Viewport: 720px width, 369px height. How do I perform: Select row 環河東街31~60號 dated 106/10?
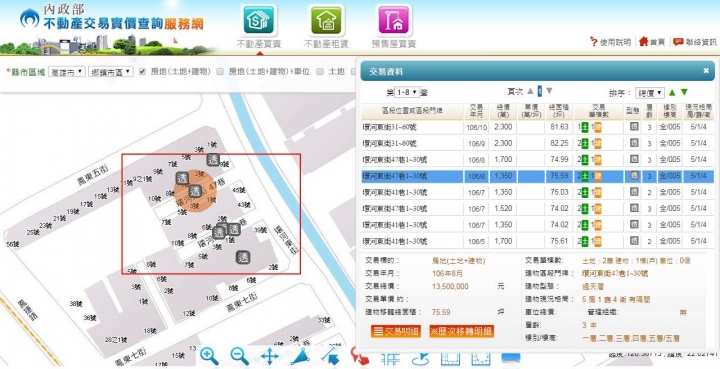coord(537,127)
